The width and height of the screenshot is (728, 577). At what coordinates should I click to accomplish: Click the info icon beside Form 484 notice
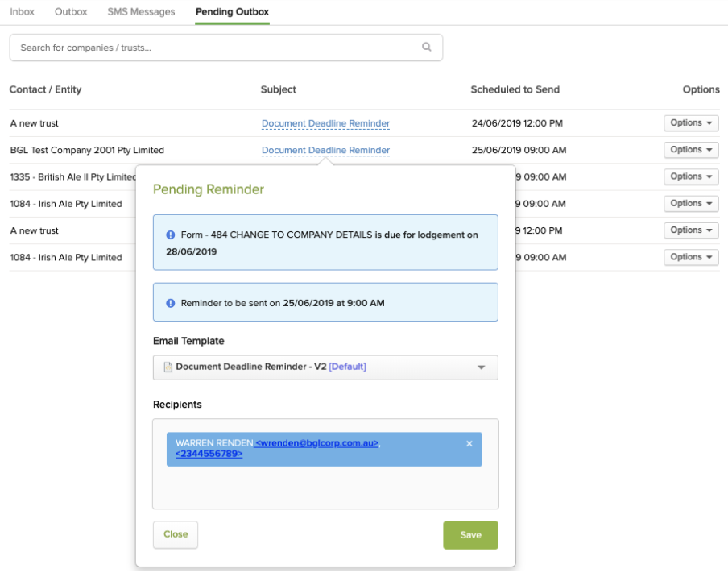point(170,235)
